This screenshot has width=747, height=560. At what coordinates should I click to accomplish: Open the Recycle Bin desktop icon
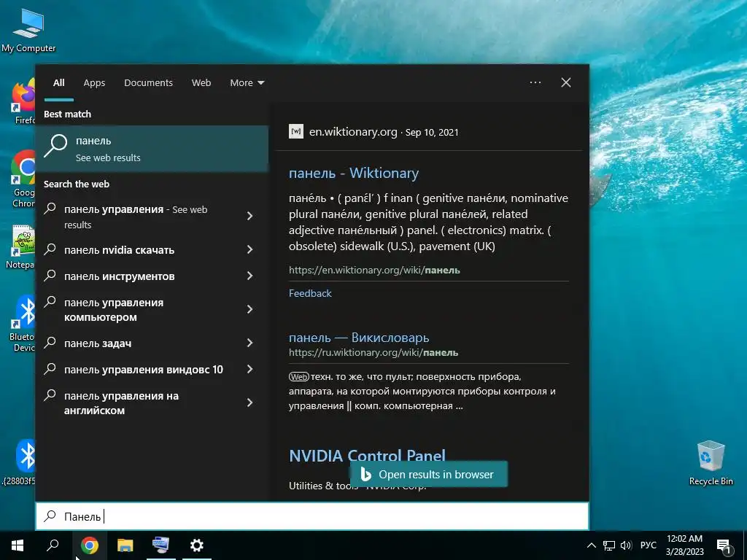pos(711,462)
